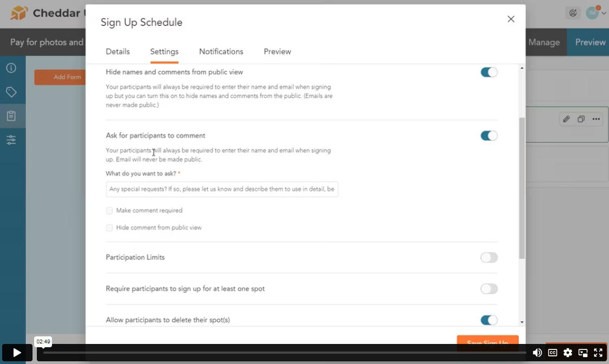Viewport: 609px width, 364px height.
Task: Open the info icon in left sidebar
Action: point(11,68)
